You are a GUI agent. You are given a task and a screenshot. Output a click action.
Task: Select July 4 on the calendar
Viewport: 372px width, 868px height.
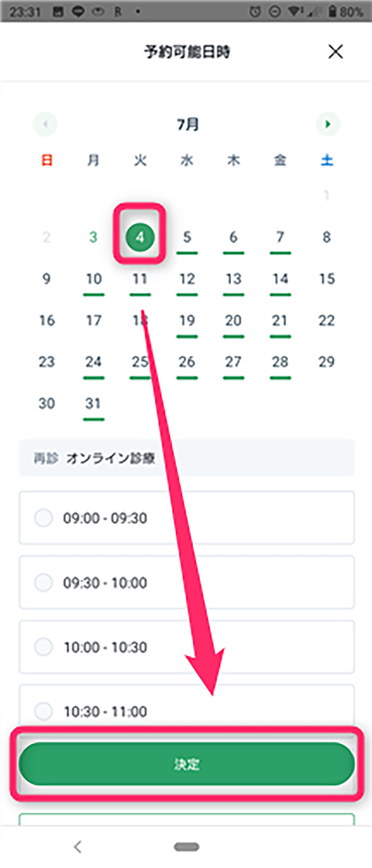tap(140, 237)
